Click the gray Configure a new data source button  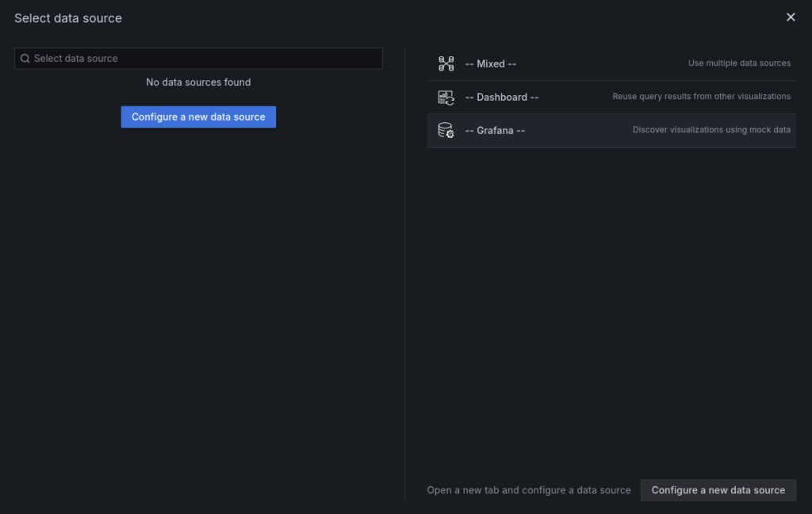(x=718, y=490)
